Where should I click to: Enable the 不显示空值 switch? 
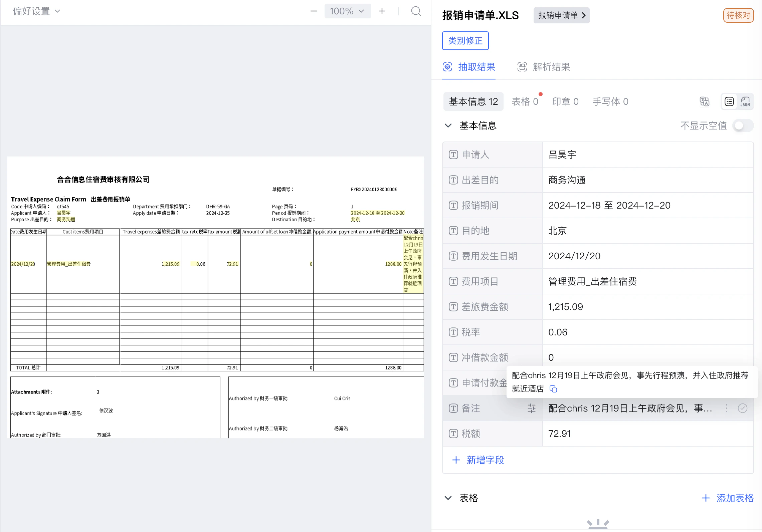743,125
